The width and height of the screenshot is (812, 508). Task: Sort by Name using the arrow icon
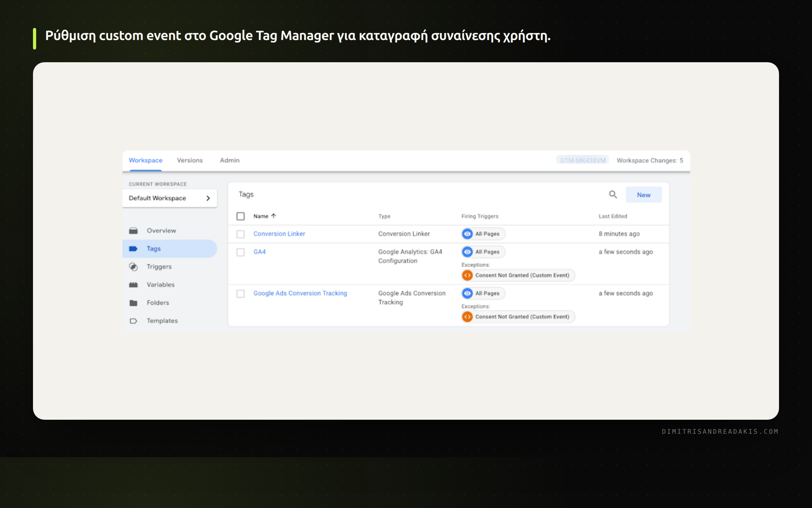coord(273,216)
